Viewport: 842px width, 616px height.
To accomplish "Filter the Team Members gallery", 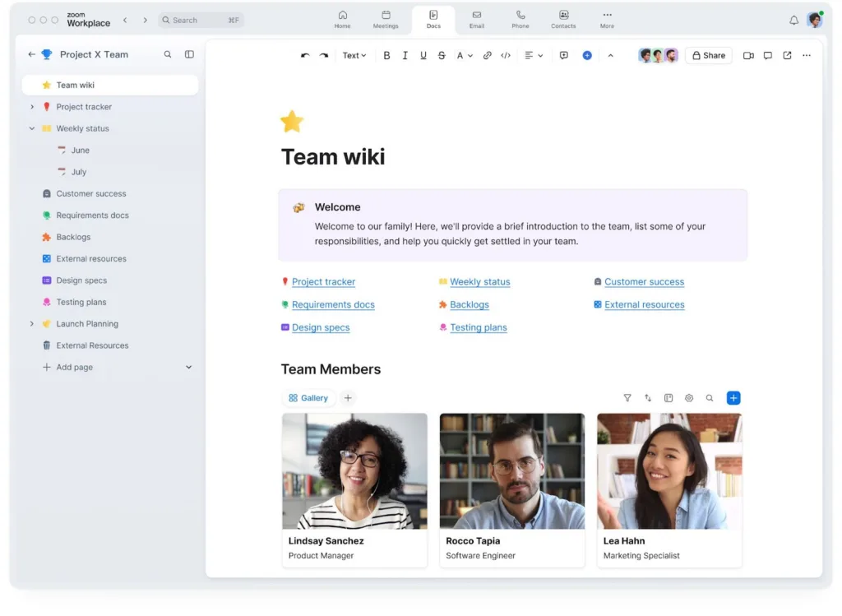I will (x=627, y=397).
